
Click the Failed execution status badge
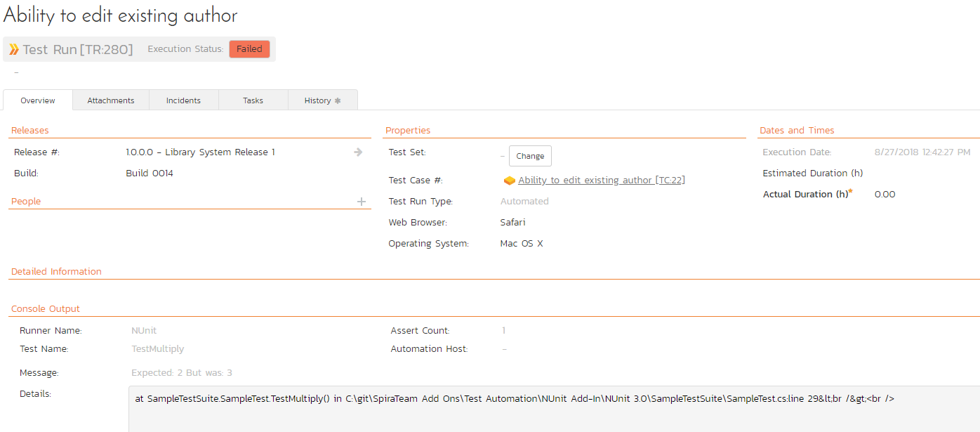tap(249, 49)
